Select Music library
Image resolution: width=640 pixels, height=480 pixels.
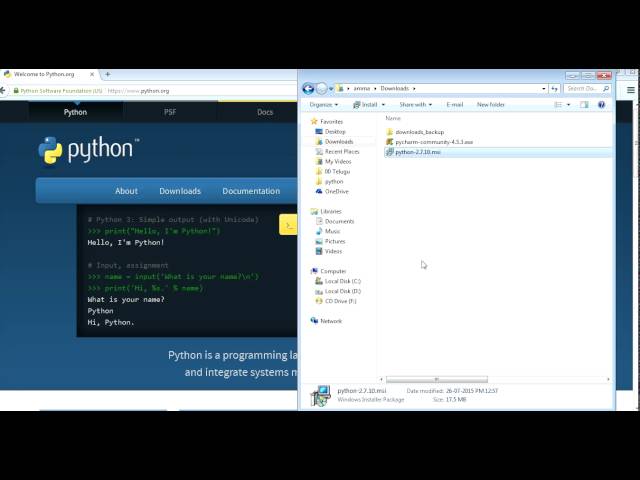pyautogui.click(x=328, y=231)
